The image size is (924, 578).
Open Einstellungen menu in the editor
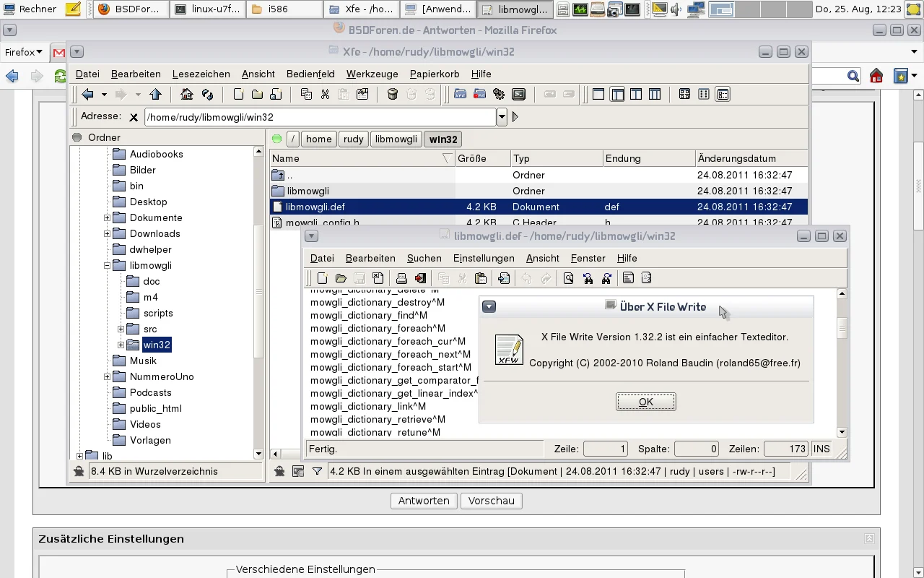pos(484,258)
